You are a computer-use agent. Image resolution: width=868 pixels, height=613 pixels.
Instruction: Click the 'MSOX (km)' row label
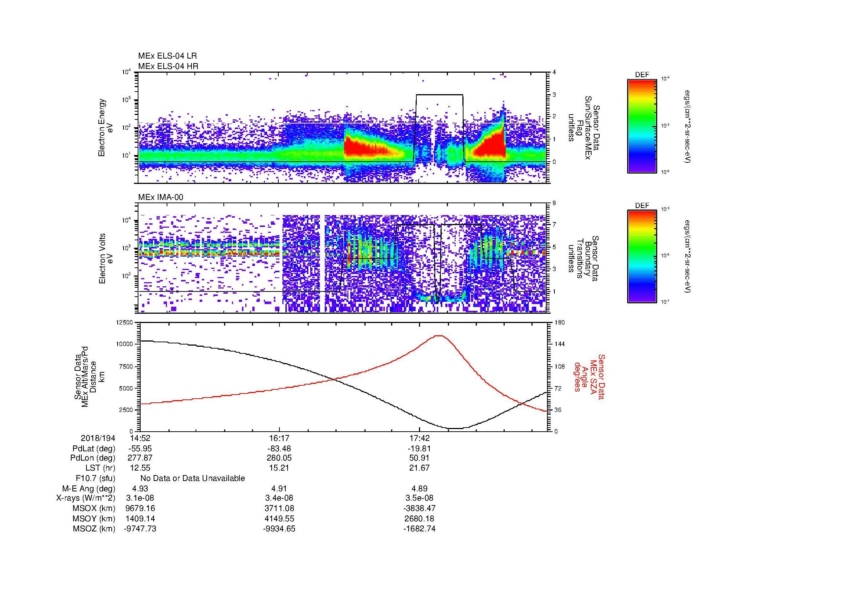point(94,508)
